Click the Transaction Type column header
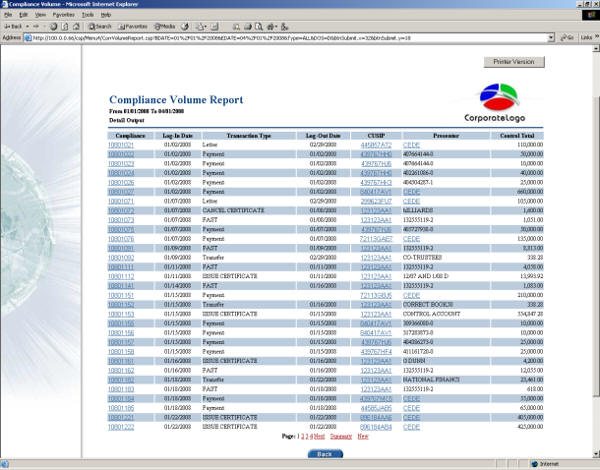 [x=249, y=135]
